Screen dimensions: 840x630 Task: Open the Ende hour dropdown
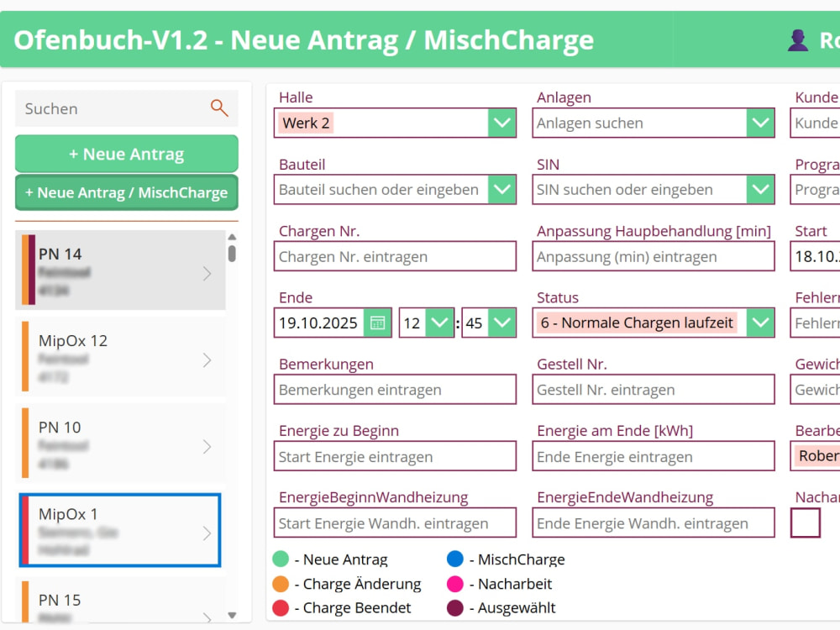pyautogui.click(x=439, y=323)
